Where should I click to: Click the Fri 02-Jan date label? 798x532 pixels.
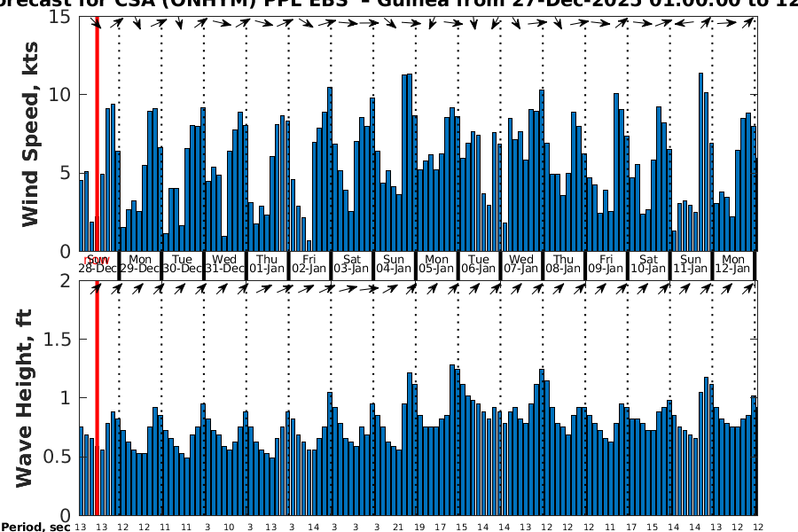tap(309, 263)
